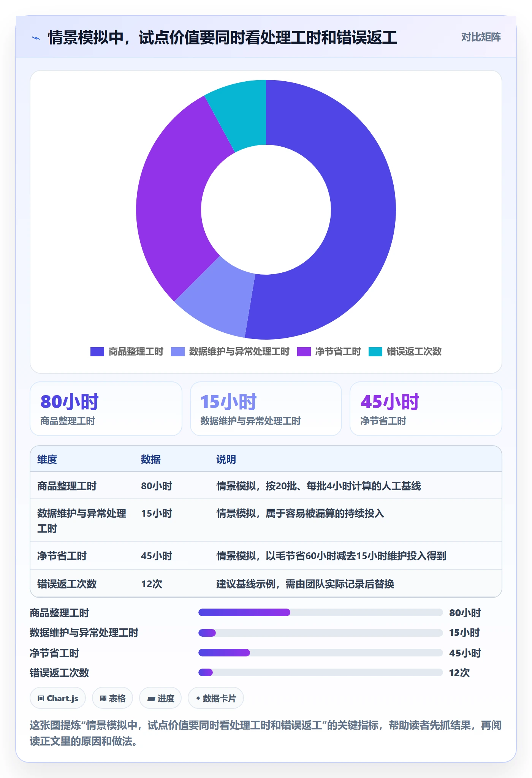Click description 属于容易被漏算的持续投入
This screenshot has width=532, height=778.
(x=325, y=513)
